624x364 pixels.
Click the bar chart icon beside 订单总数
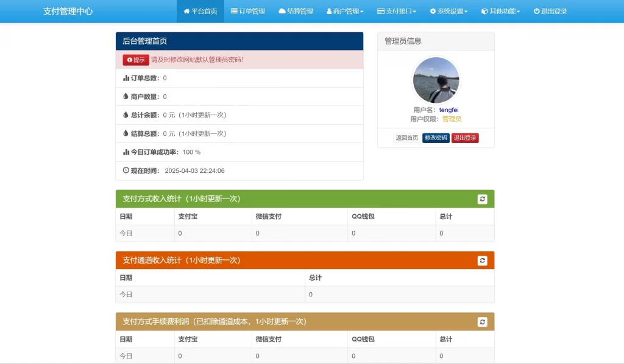(126, 78)
